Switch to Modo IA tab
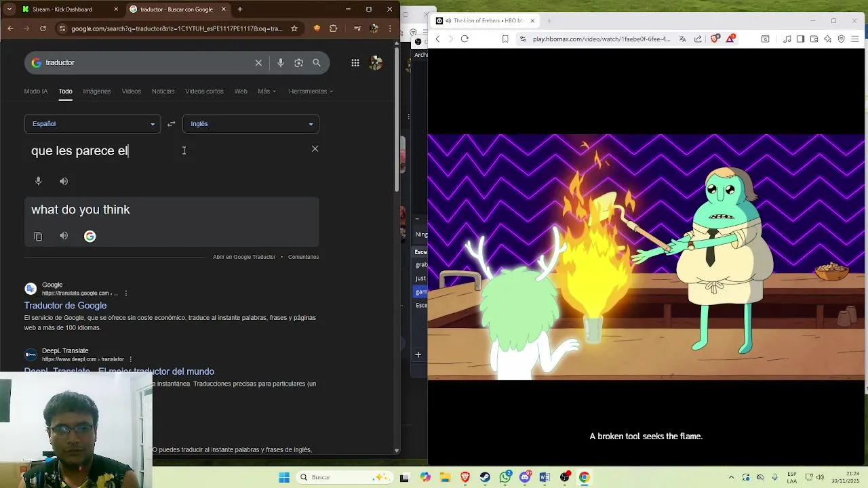868x488 pixels. [36, 91]
